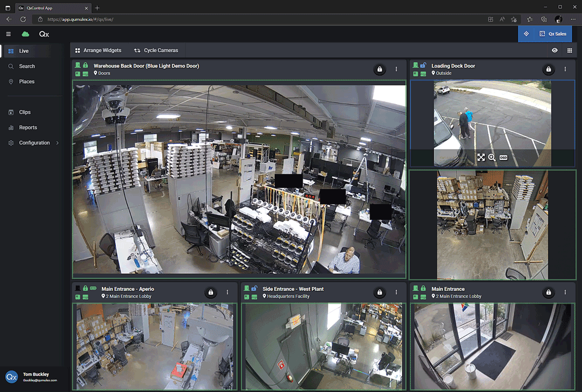Open the OSD overlay on Loading Dock Door
Viewport: 582px width, 392px height.
(x=503, y=157)
